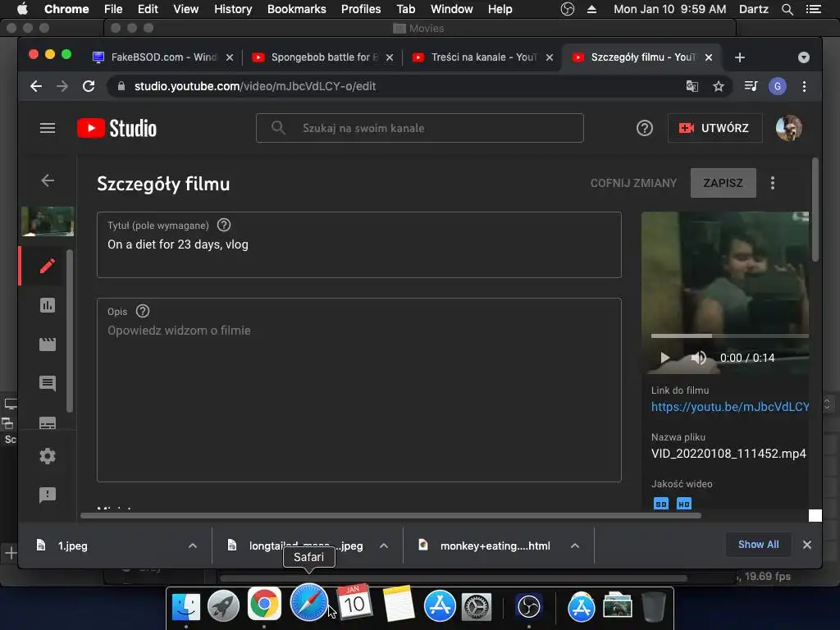
Task: Open a new Chrome tab with plus
Action: pyautogui.click(x=740, y=57)
